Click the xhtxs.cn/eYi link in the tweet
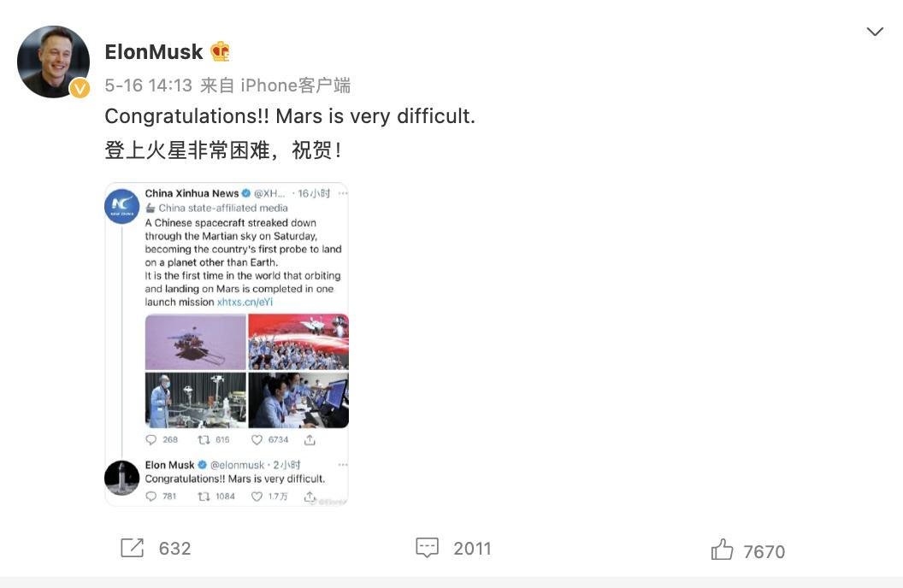Image resolution: width=903 pixels, height=588 pixels. [245, 302]
